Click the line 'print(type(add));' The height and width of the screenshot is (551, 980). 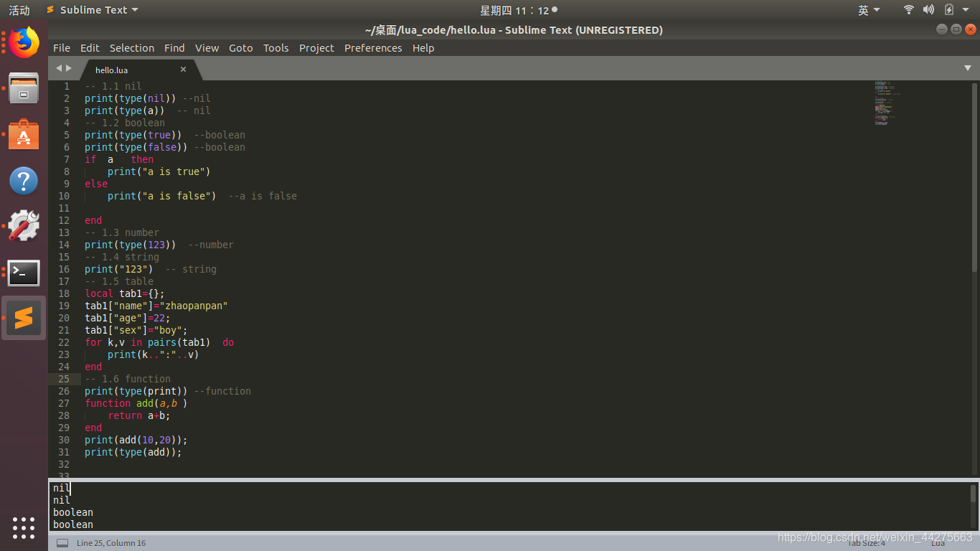pos(133,452)
